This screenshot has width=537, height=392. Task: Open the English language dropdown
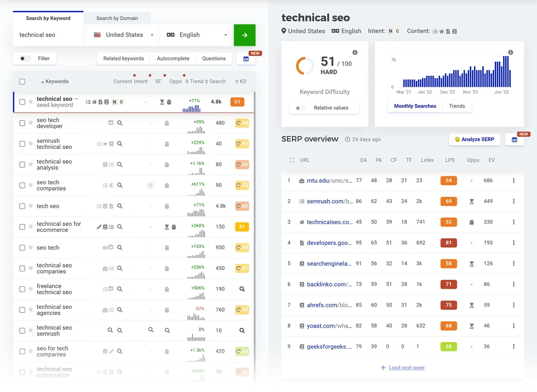pyautogui.click(x=196, y=35)
